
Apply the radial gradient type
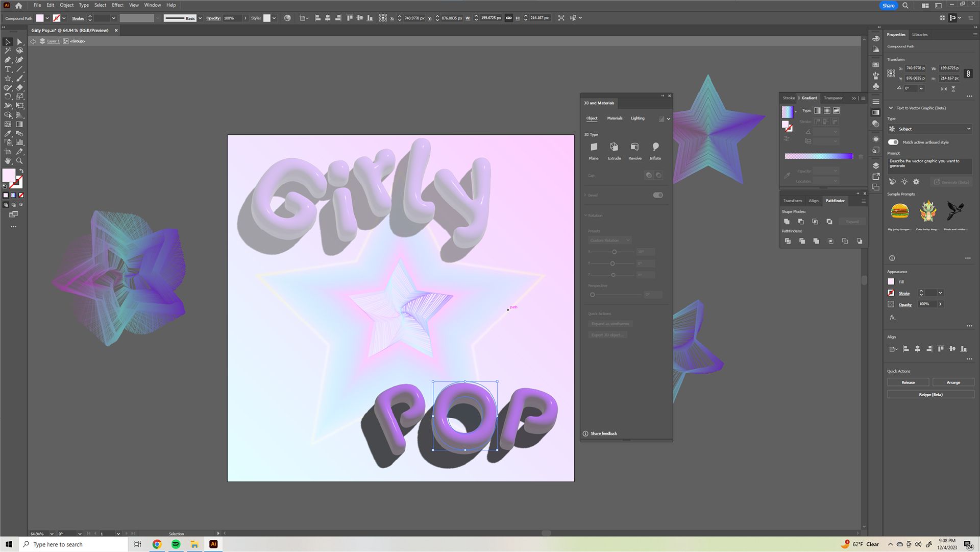[x=827, y=110]
